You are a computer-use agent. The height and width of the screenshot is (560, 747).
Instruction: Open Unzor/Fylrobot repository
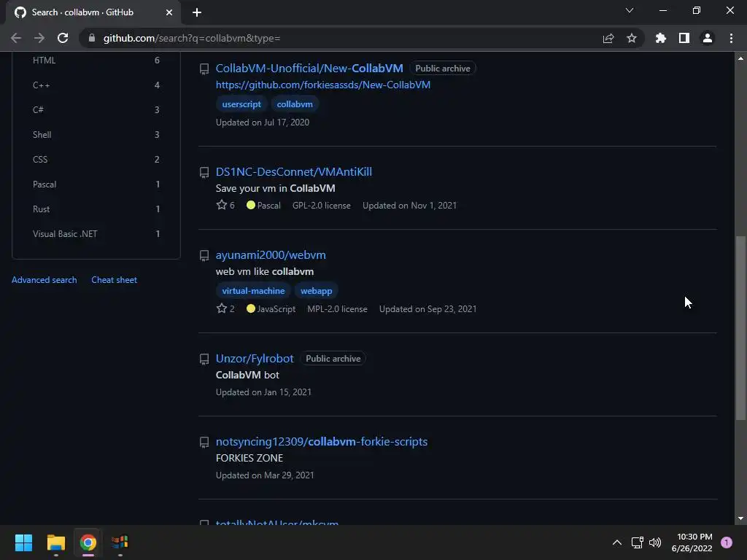click(x=255, y=359)
